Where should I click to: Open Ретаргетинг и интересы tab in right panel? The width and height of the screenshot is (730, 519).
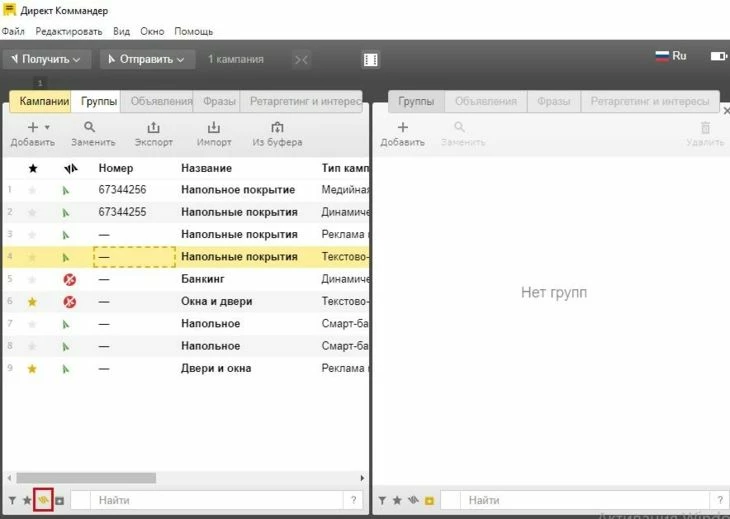[x=650, y=101]
